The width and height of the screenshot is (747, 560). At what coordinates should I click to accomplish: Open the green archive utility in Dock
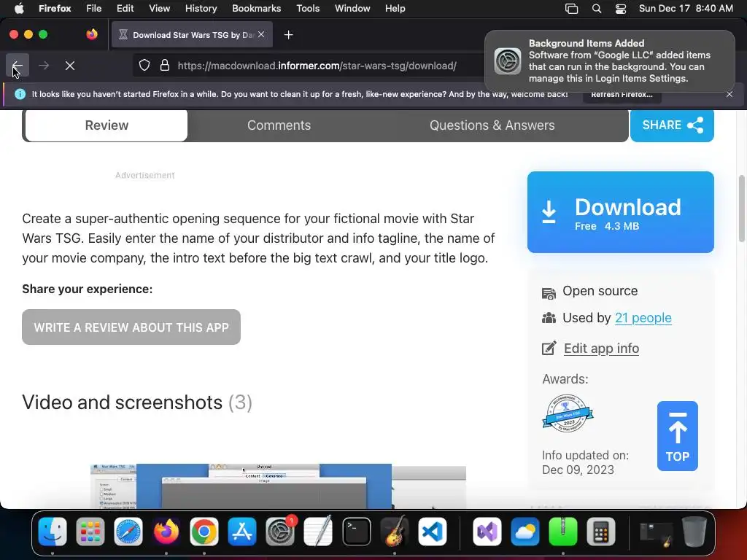[563, 532]
